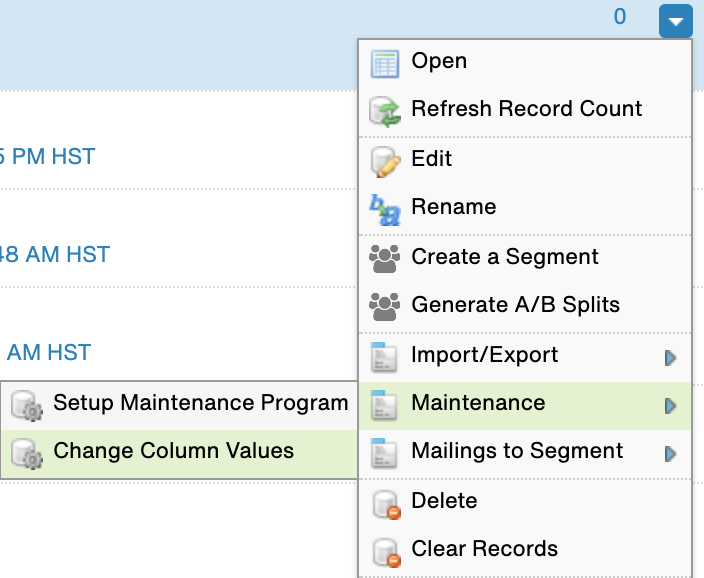The height and width of the screenshot is (578, 704).
Task: Click the 48 AM HST timestamp
Action: [54, 255]
